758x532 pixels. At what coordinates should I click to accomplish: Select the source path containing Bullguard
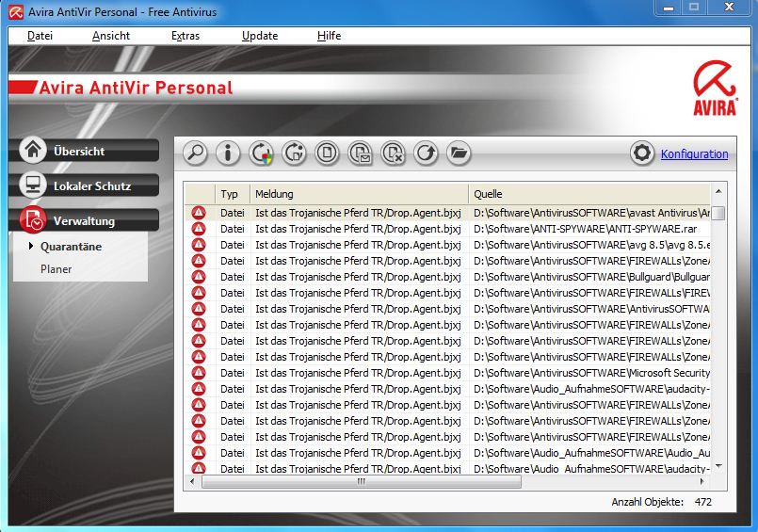point(591,277)
